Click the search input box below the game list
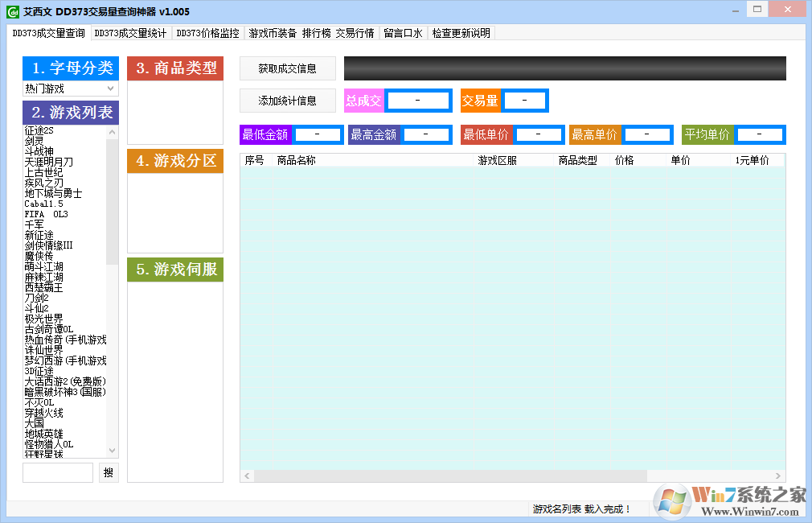The height and width of the screenshot is (523, 812). 57,472
